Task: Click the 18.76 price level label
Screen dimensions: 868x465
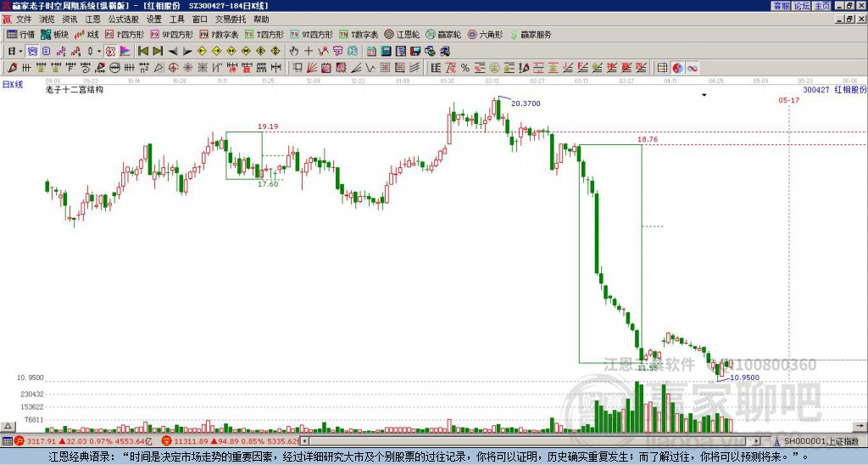Action: (x=648, y=139)
